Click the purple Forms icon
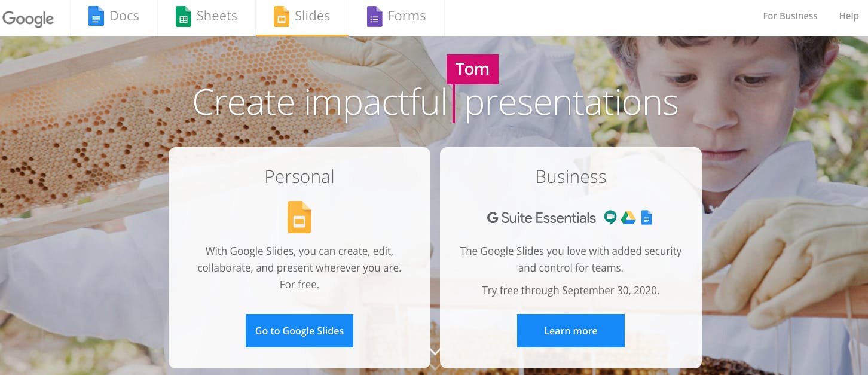This screenshot has width=868, height=375. point(374,16)
